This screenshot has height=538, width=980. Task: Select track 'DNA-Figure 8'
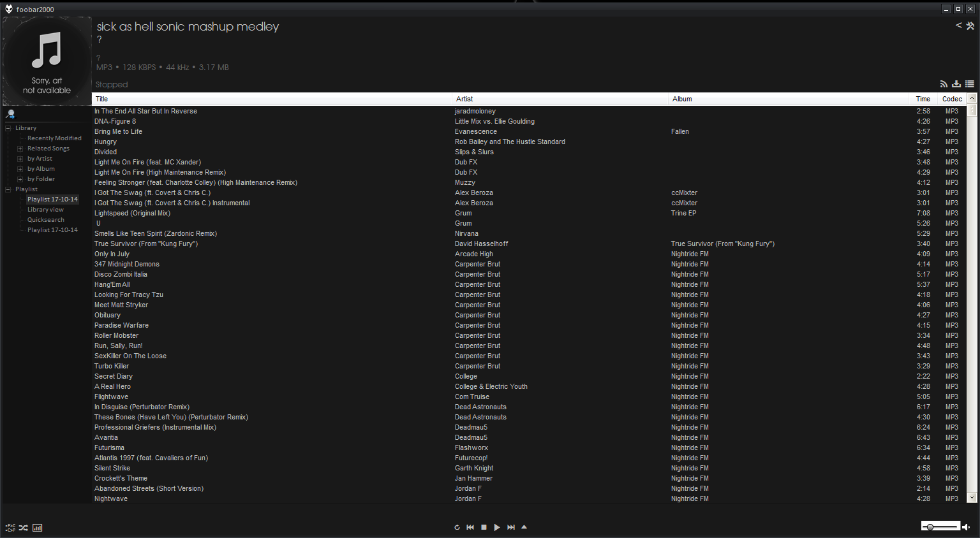coord(115,121)
